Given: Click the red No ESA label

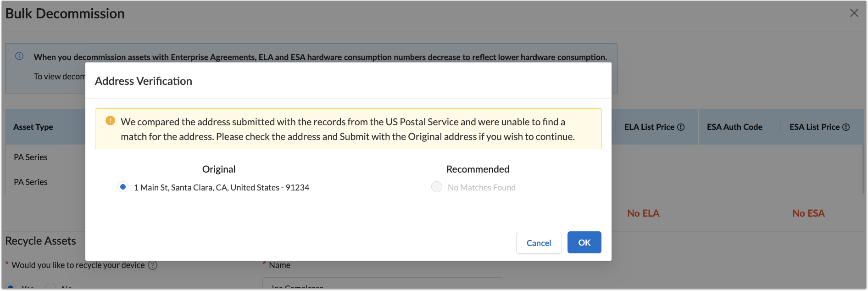Looking at the screenshot, I should click(x=808, y=213).
